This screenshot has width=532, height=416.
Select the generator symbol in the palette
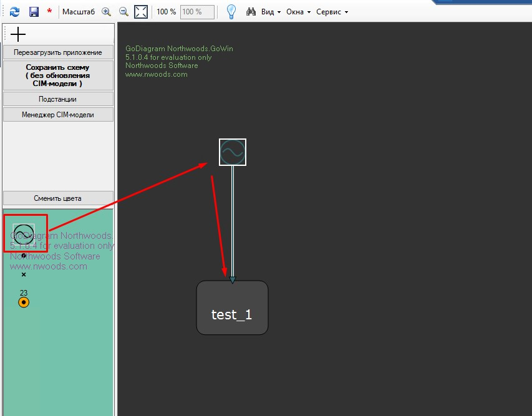(23, 234)
